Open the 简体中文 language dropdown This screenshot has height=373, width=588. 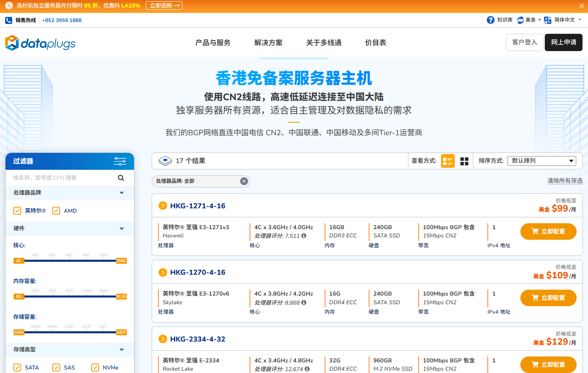pos(568,20)
